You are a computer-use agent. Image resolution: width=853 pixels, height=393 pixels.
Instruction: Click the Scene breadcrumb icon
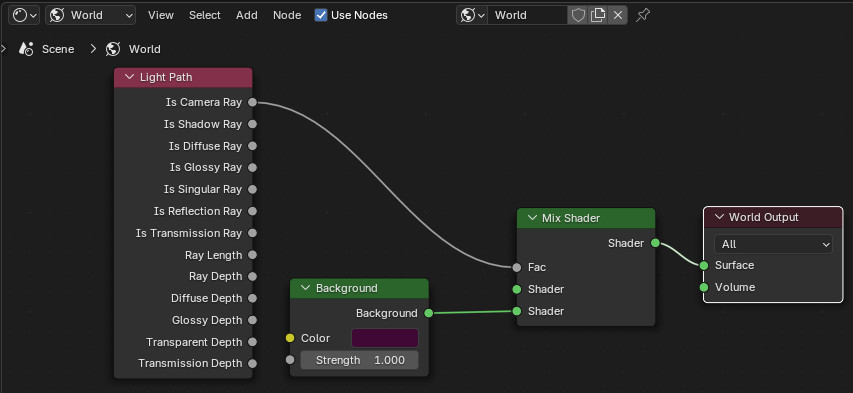pyautogui.click(x=26, y=49)
